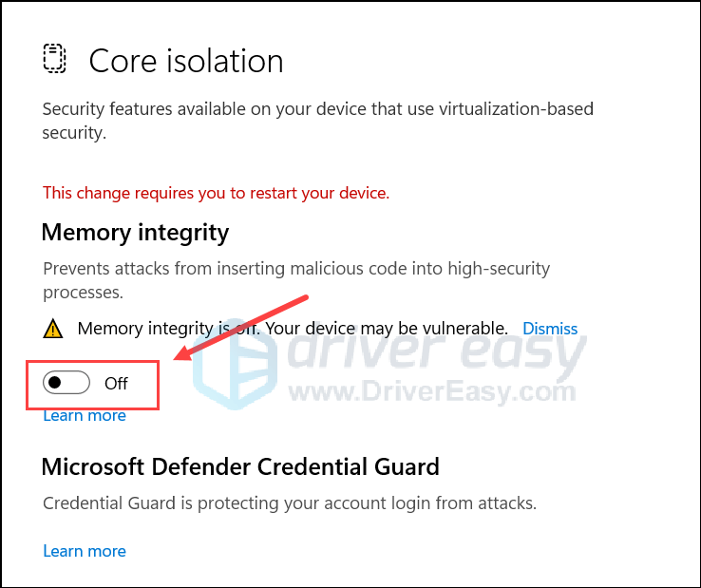Screen dimensions: 701x588
Task: Open Learn more under Memory integrity
Action: tap(85, 415)
